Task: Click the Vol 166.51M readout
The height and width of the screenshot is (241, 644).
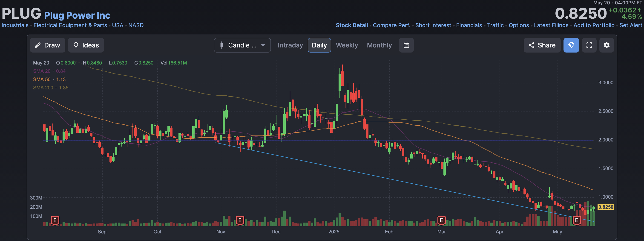Action: (x=173, y=63)
